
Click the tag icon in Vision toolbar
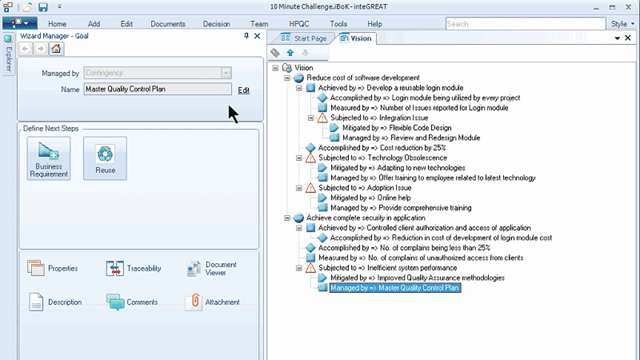click(275, 53)
